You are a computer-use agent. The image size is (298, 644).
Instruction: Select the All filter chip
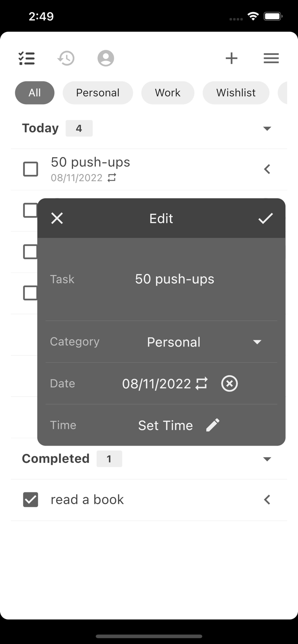pyautogui.click(x=34, y=93)
